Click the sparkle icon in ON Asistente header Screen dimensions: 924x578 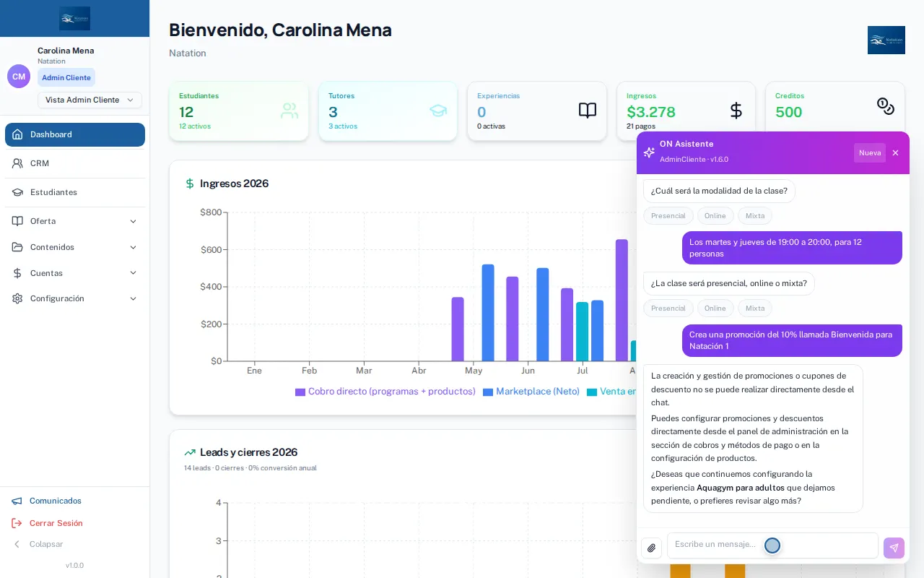click(649, 152)
